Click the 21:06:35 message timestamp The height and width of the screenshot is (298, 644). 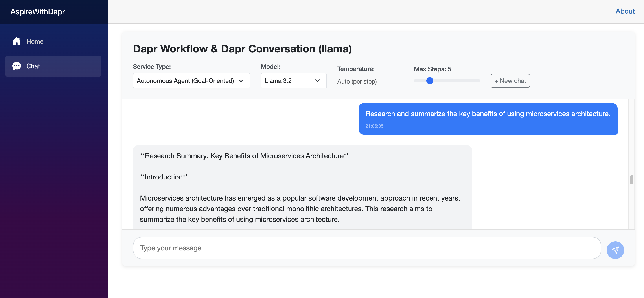(374, 126)
